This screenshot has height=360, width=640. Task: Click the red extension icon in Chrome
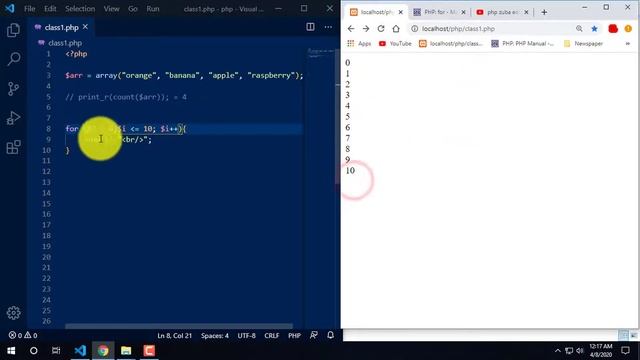(x=613, y=29)
